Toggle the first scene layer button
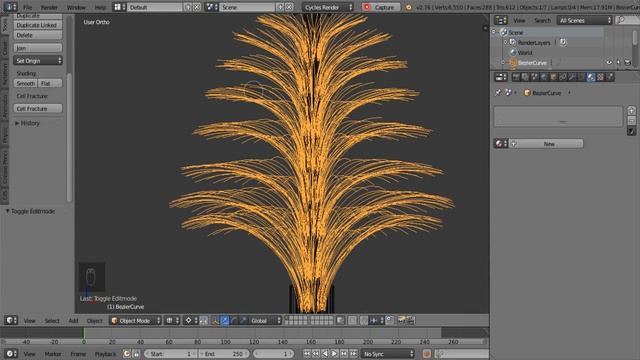This screenshot has width=640, height=360. tap(287, 318)
